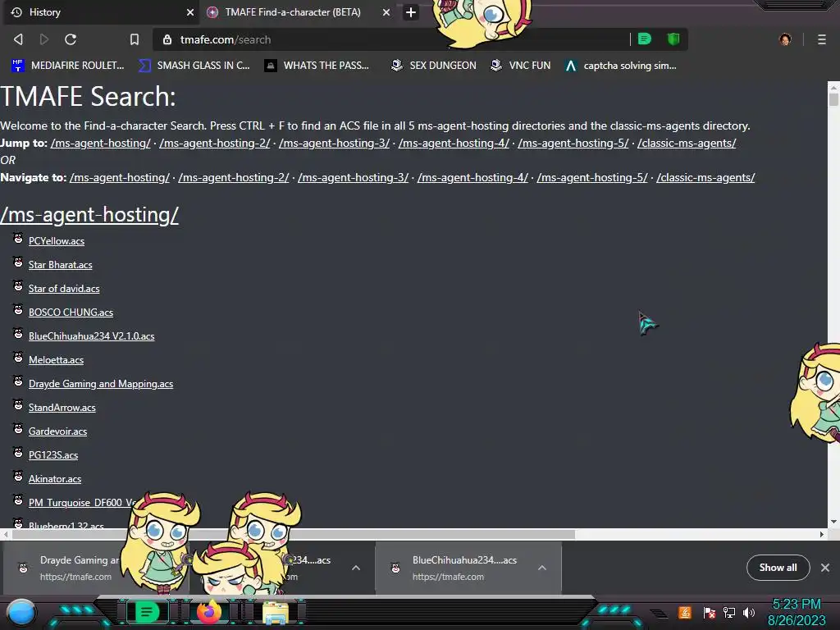This screenshot has width=840, height=630.
Task: Bookmark this page with the bookmark icon
Action: pos(135,39)
